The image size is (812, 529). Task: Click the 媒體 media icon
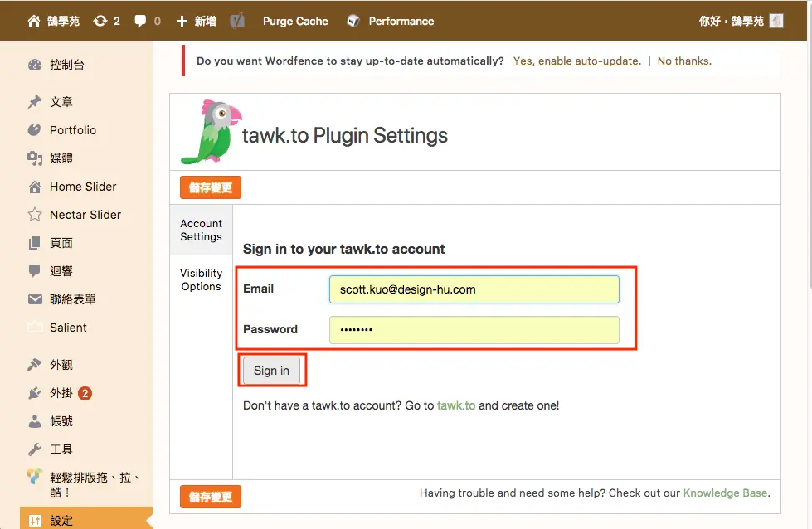click(35, 158)
